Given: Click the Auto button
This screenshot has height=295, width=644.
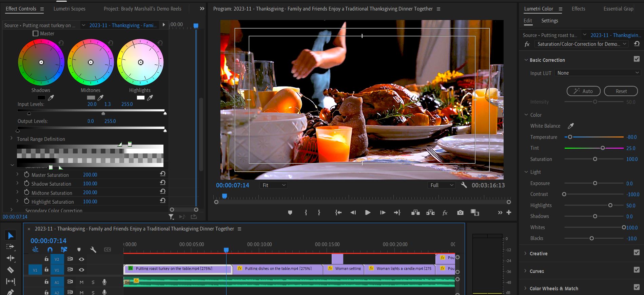Looking at the screenshot, I should [x=583, y=91].
